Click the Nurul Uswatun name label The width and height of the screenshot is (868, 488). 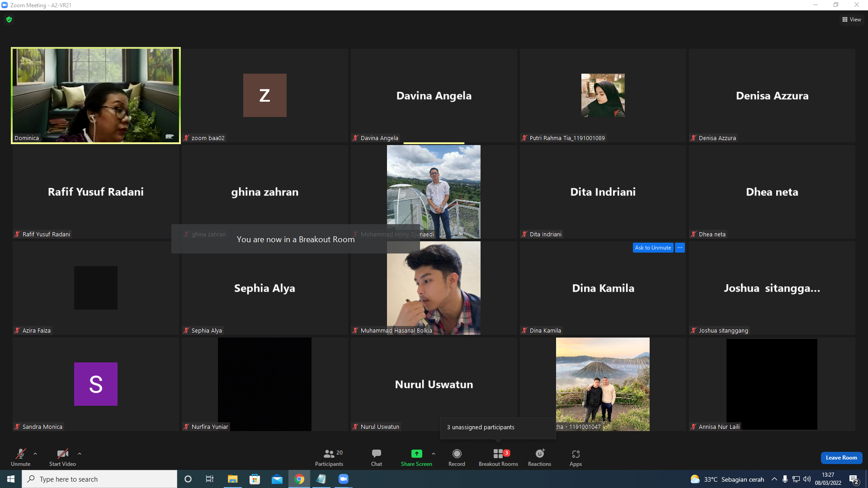click(380, 427)
